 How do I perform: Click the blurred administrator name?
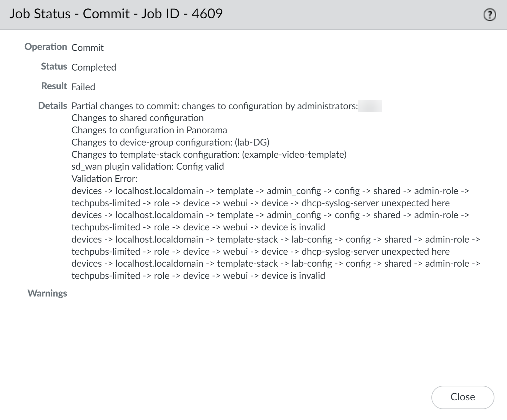(370, 106)
